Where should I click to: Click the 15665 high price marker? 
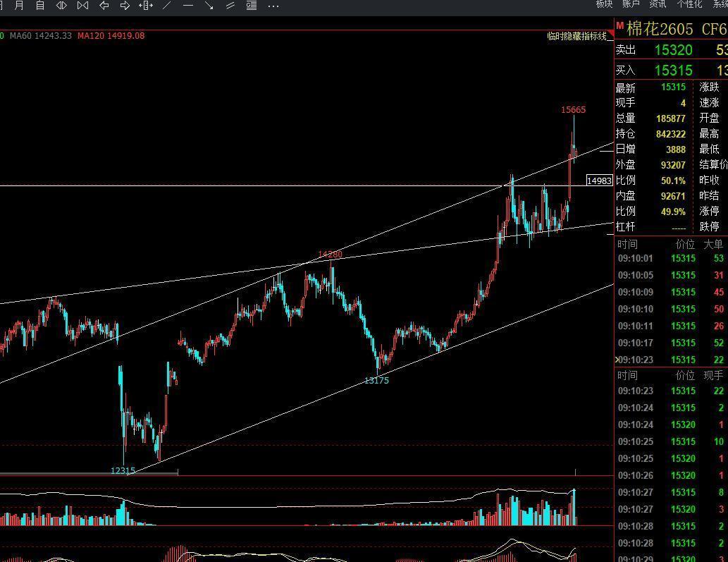(574, 110)
